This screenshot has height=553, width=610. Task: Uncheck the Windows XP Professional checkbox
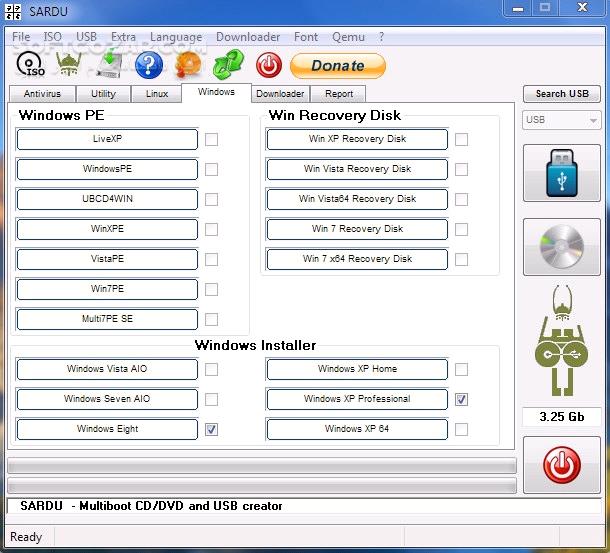click(461, 399)
